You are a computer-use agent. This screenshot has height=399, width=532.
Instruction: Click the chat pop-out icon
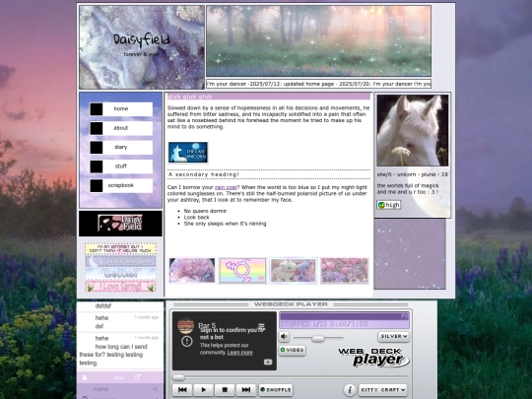(137, 377)
